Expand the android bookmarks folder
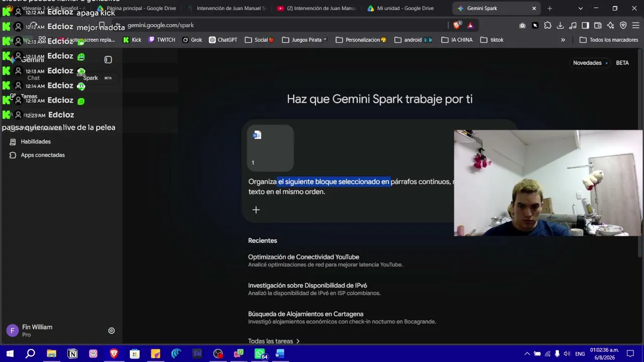 [413, 40]
